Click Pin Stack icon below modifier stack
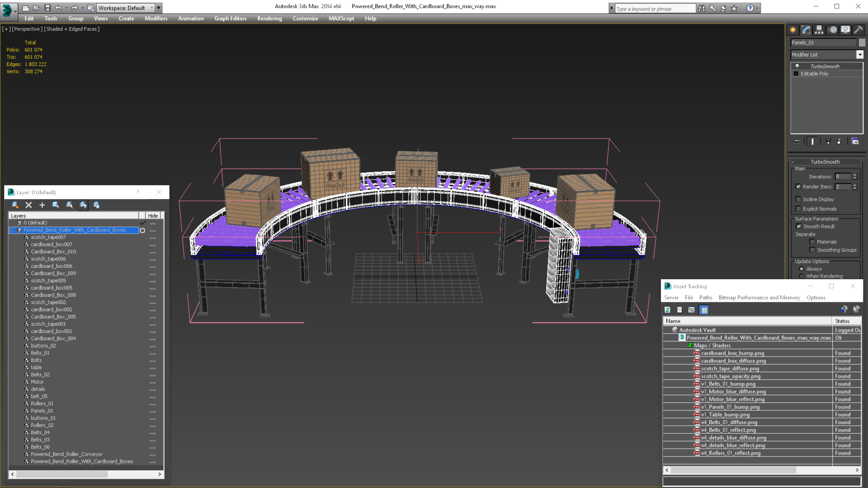 (x=797, y=142)
